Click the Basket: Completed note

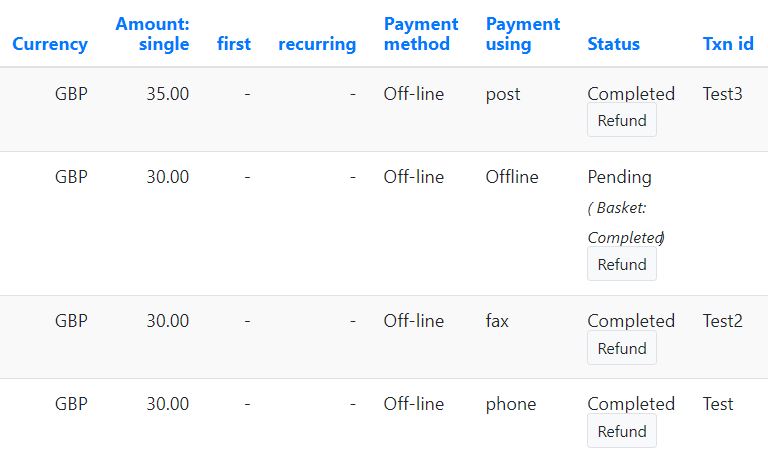pos(625,223)
